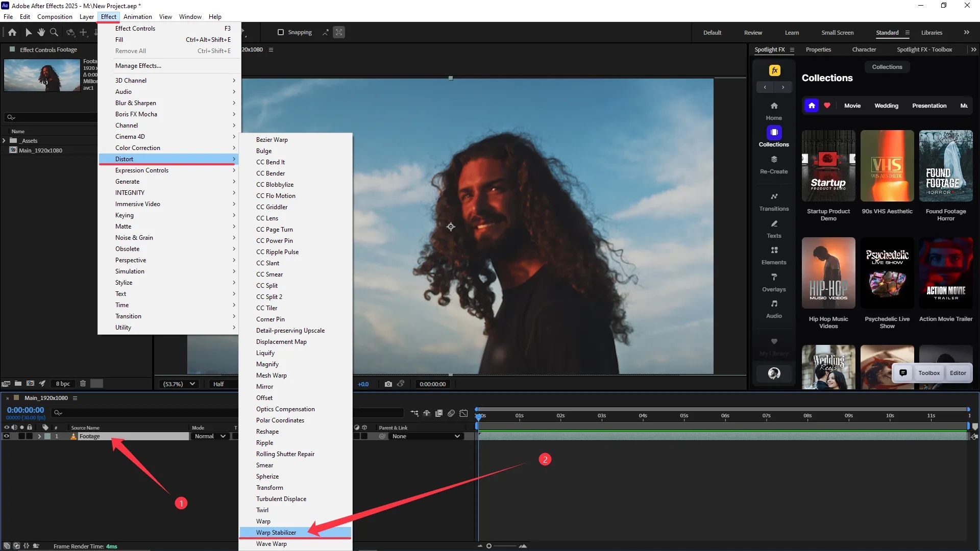Click the Editor button in Spotlight FX

click(x=958, y=373)
